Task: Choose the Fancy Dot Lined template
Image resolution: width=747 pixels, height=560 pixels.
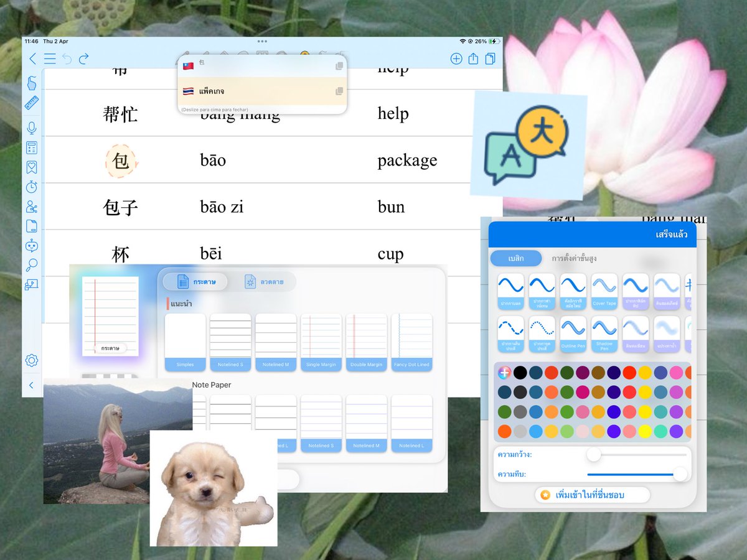Action: click(411, 342)
